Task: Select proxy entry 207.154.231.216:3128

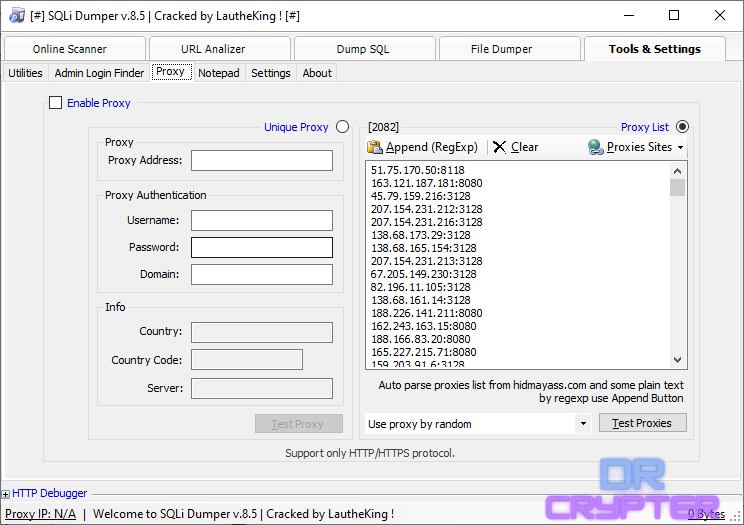Action: tap(427, 222)
